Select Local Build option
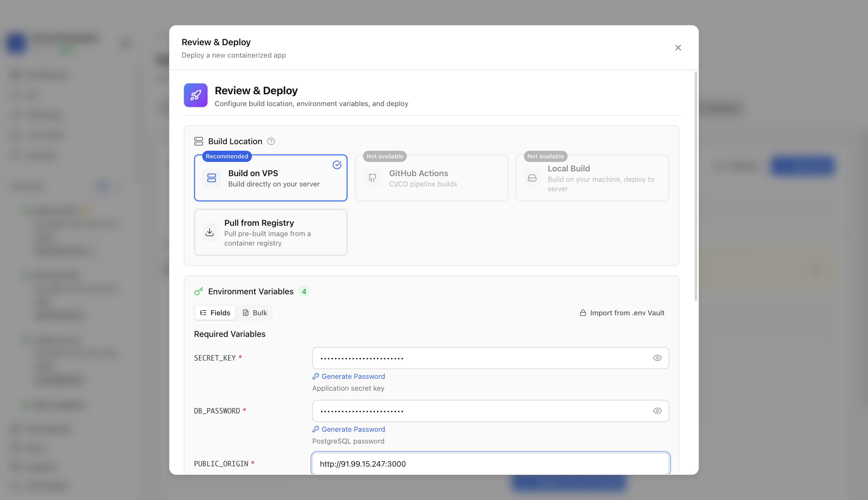Image resolution: width=868 pixels, height=500 pixels. (x=592, y=178)
